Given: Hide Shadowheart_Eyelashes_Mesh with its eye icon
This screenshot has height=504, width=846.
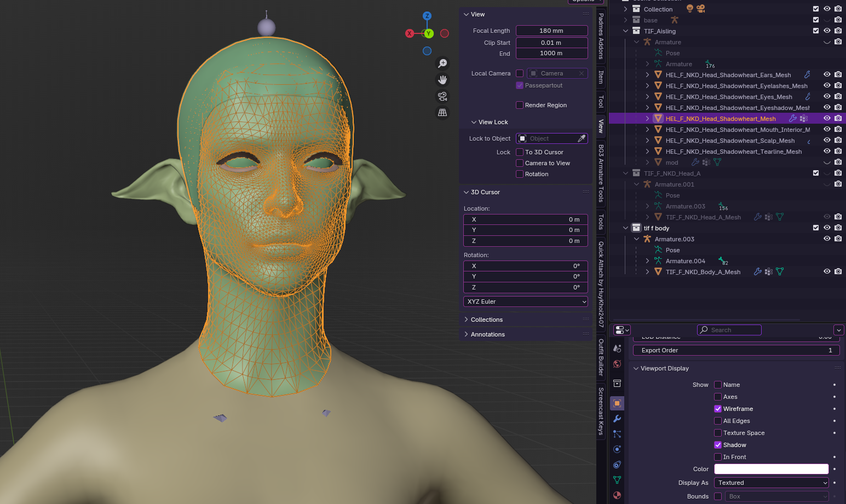Looking at the screenshot, I should click(x=827, y=86).
